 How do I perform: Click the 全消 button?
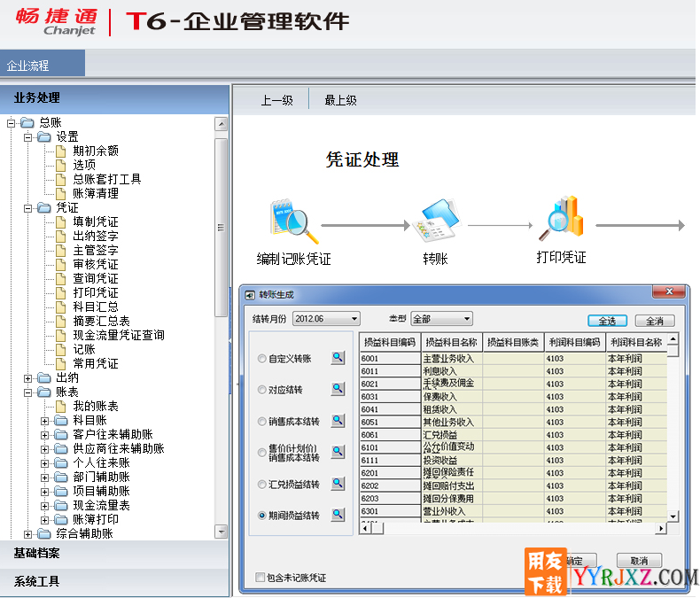pos(655,321)
